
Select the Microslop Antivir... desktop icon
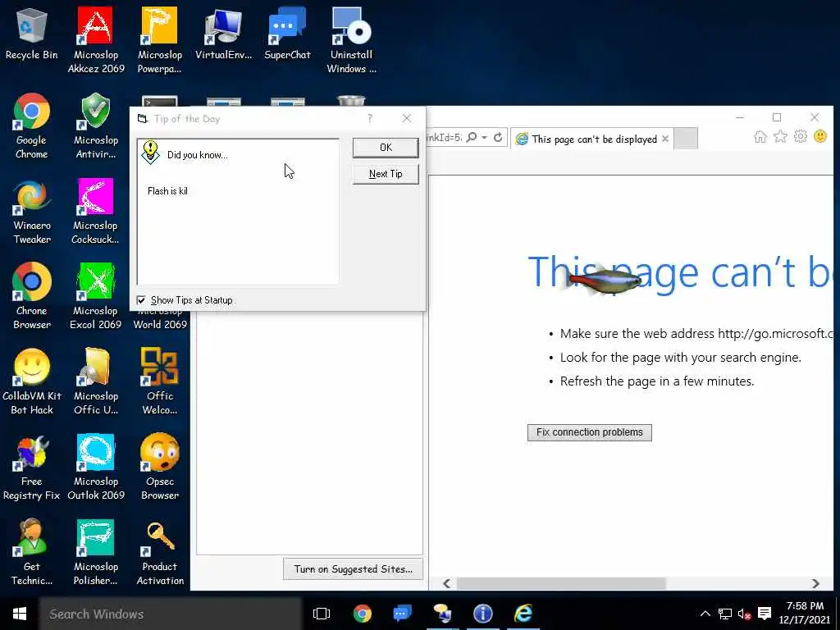95,126
